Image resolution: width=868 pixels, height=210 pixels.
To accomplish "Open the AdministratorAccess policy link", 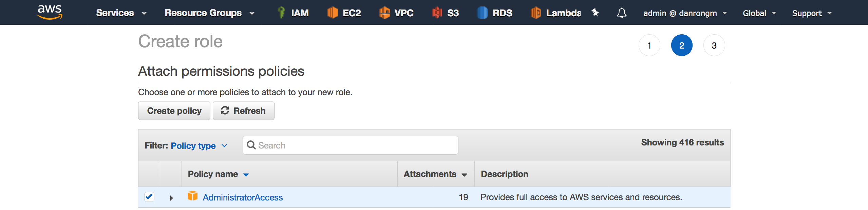I will click(243, 197).
